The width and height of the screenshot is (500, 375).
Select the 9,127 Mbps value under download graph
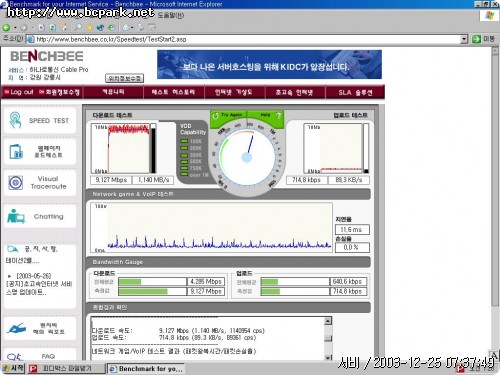click(111, 180)
